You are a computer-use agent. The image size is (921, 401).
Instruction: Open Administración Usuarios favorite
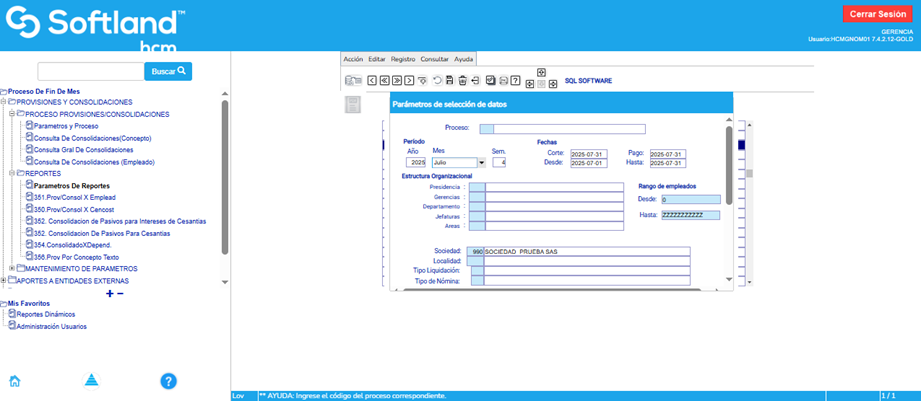pyautogui.click(x=52, y=326)
